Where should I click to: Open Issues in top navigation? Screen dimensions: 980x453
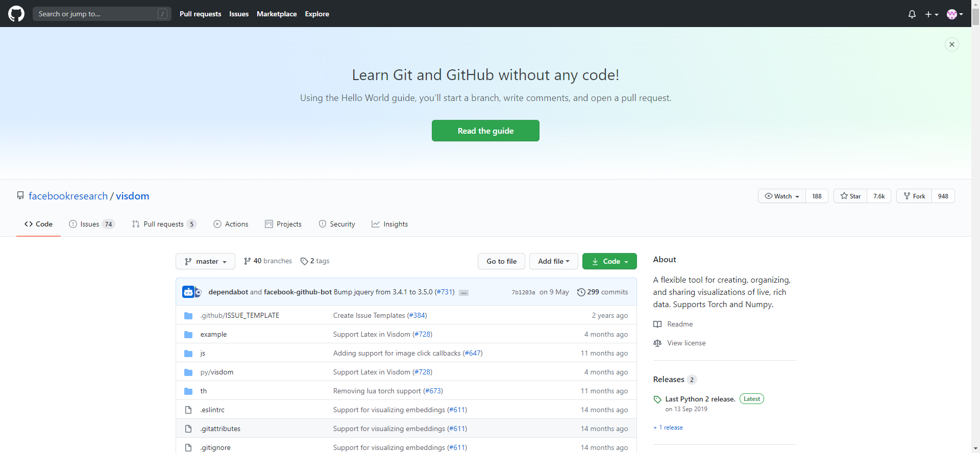[239, 14]
